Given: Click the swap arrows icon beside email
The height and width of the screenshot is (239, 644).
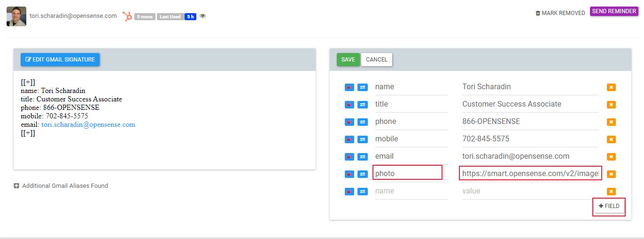Looking at the screenshot, I should click(363, 157).
